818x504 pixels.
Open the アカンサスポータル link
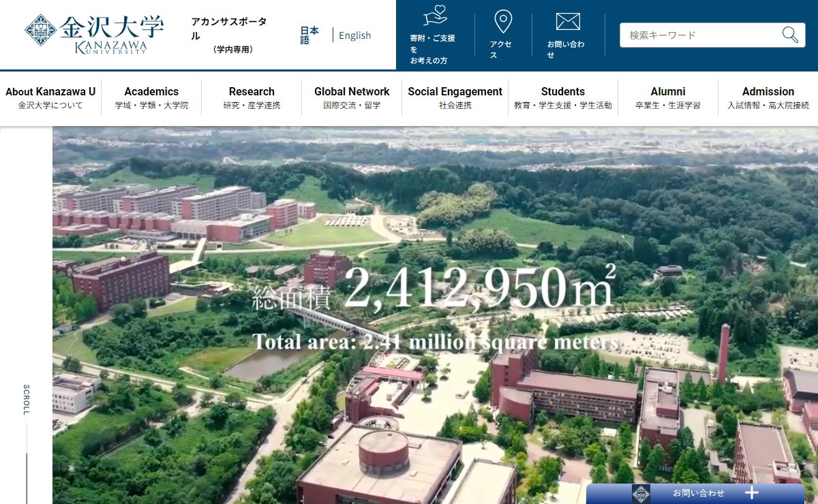(x=229, y=29)
